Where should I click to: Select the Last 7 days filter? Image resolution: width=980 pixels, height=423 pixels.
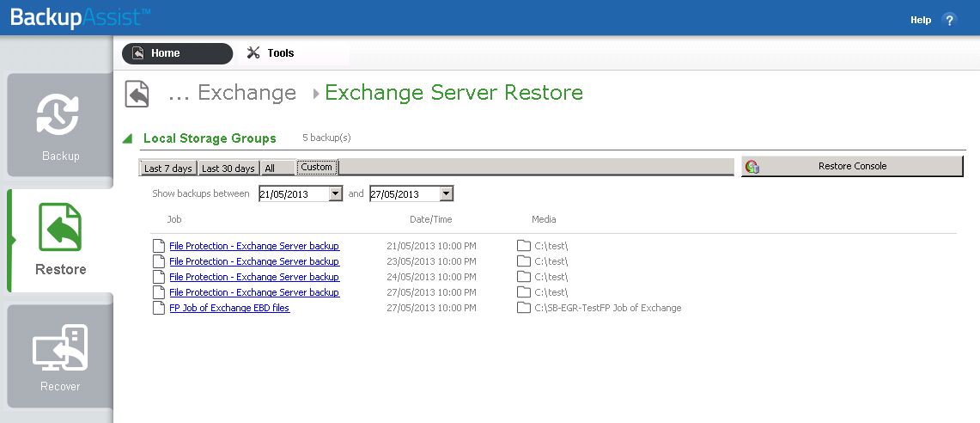pyautogui.click(x=168, y=168)
